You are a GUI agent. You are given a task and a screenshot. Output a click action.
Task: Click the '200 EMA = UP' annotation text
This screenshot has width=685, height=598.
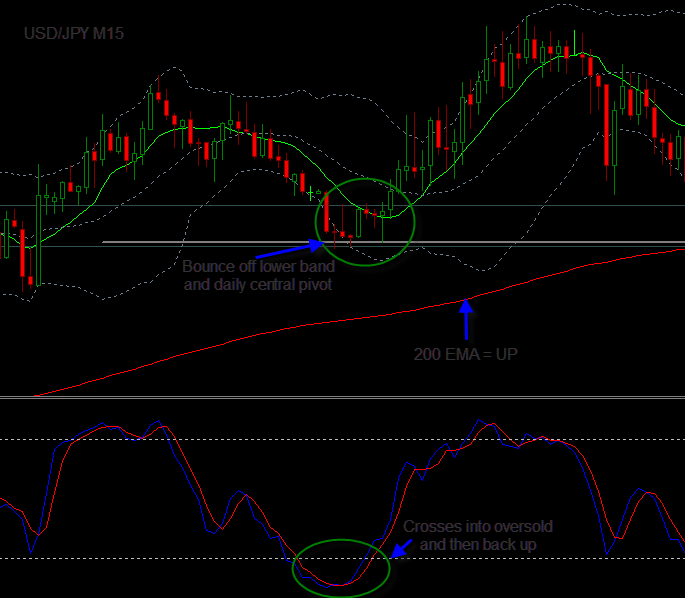click(466, 354)
